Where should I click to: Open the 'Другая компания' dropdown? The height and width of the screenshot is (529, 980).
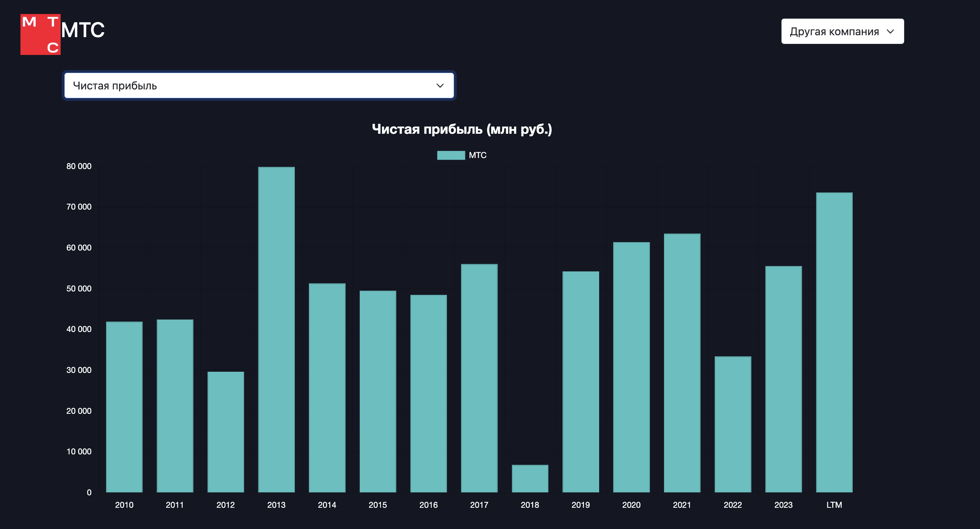click(842, 31)
